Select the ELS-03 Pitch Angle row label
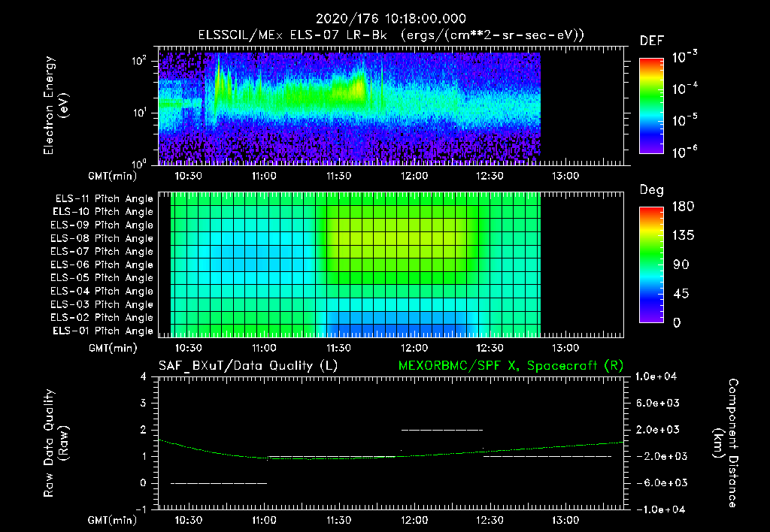770x532 pixels. point(102,304)
